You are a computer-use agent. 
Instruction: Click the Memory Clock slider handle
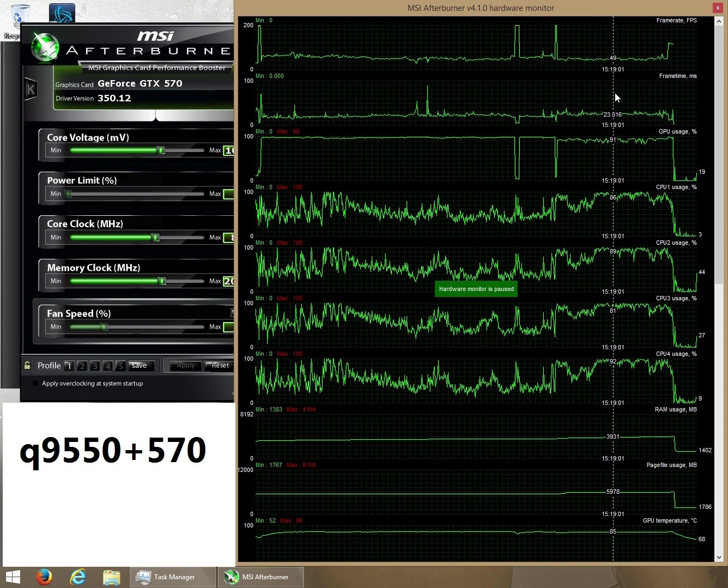(162, 281)
